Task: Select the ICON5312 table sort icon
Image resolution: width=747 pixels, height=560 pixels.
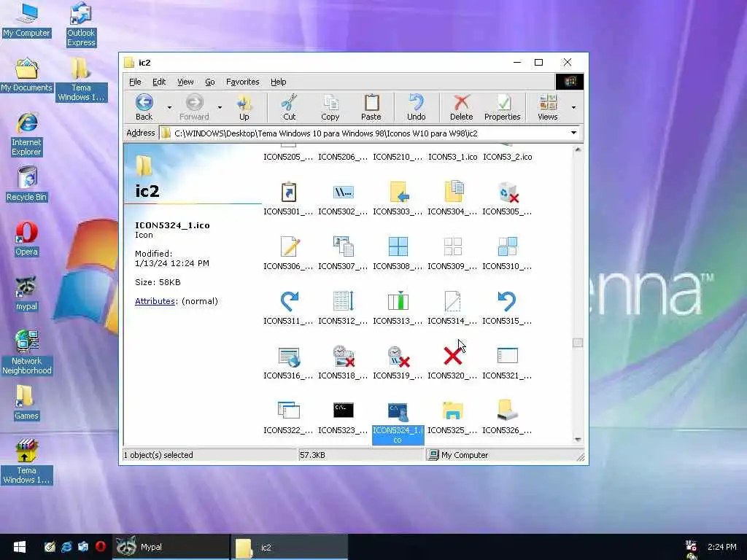Action: point(343,301)
